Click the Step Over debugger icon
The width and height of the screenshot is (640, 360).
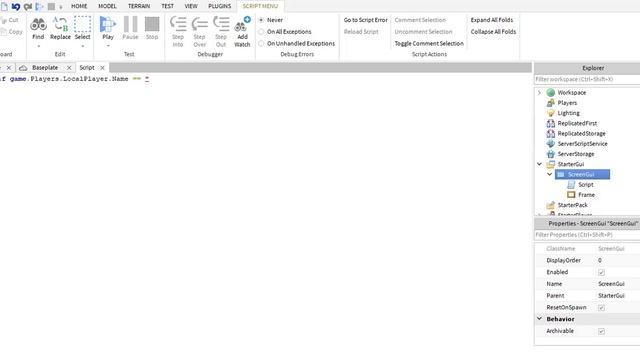(200, 24)
